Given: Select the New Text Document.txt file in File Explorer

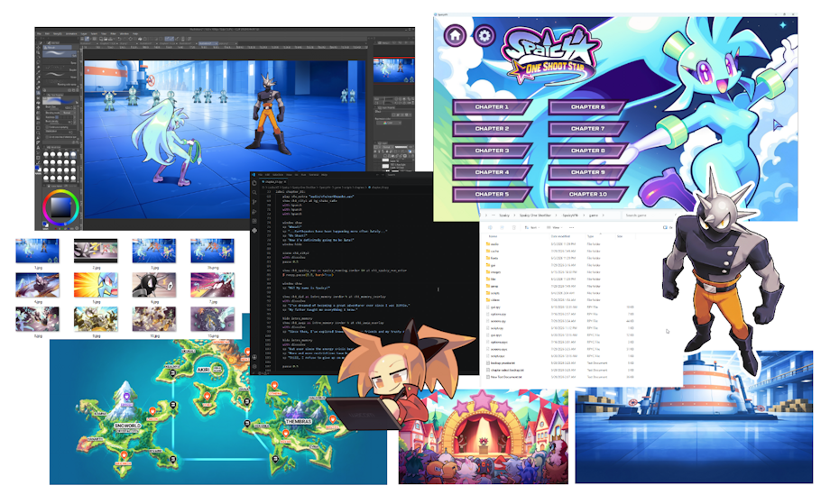Looking at the screenshot, I should 504,377.
